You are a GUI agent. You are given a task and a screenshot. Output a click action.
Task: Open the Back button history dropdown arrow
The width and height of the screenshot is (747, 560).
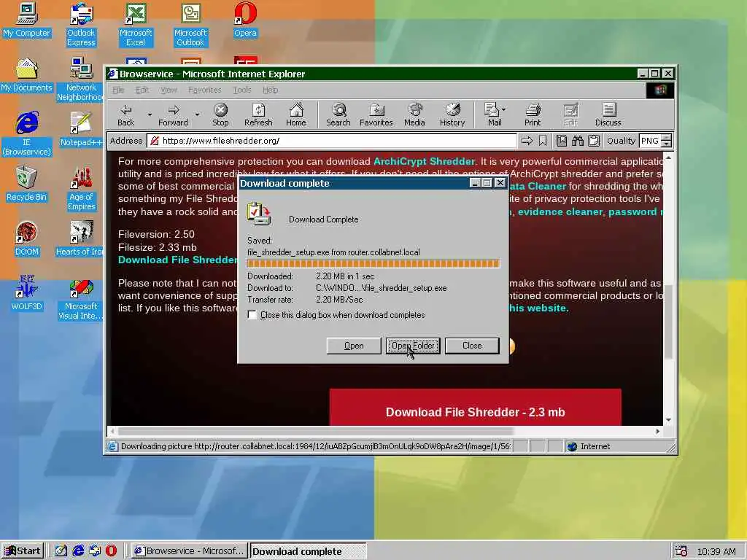pyautogui.click(x=150, y=114)
